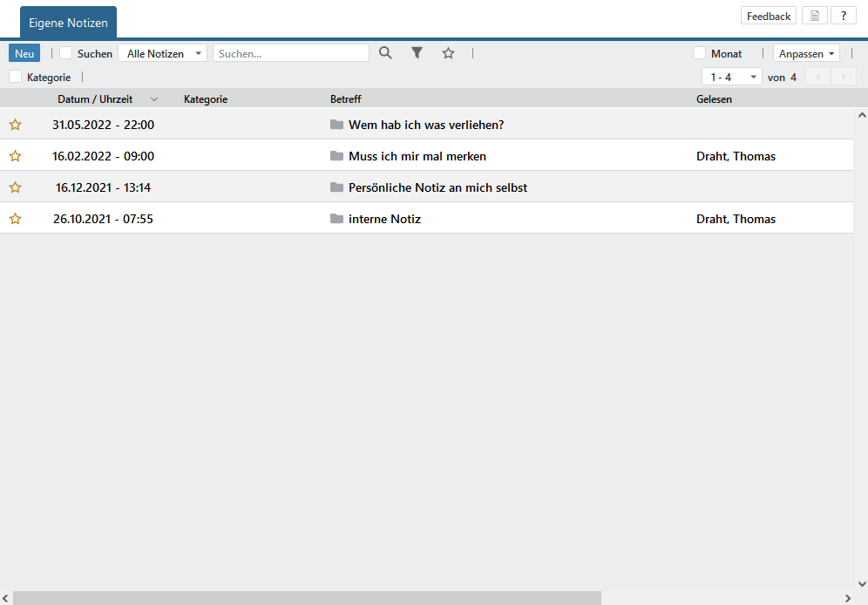The width and height of the screenshot is (868, 605).
Task: Star the note dated 16.12.2021
Action: tap(15, 187)
